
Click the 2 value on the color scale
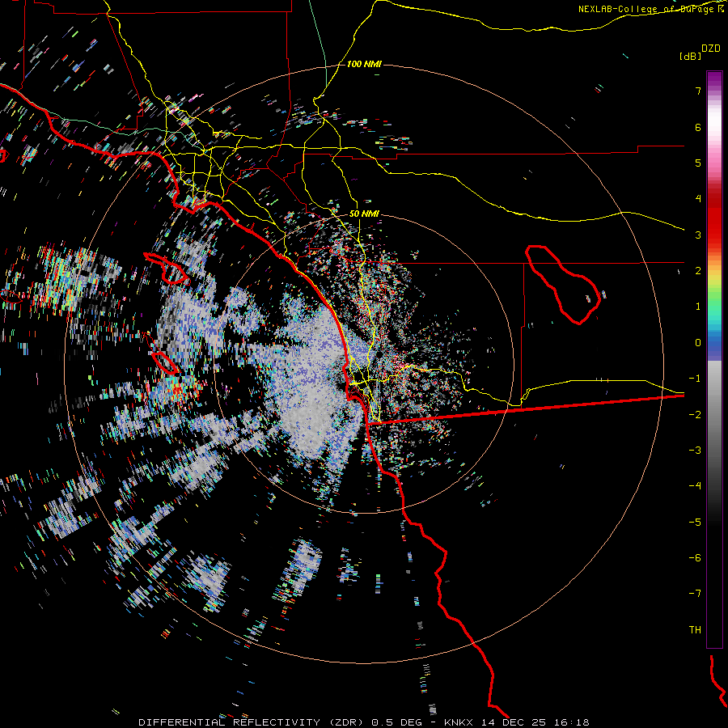tap(698, 271)
